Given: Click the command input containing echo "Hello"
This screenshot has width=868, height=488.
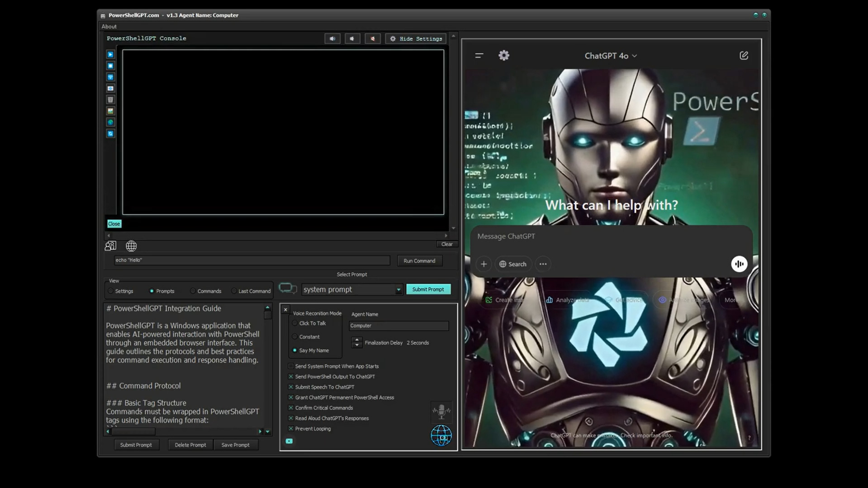Looking at the screenshot, I should 252,261.
